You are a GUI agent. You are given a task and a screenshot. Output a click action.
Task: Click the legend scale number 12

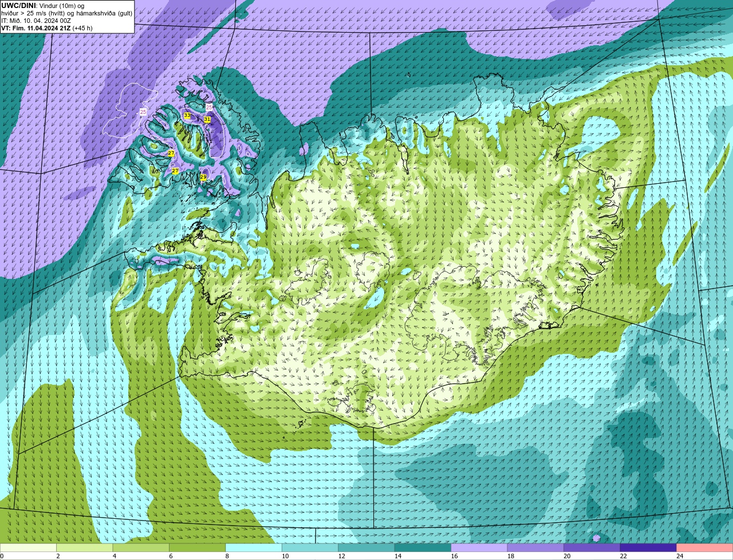point(341,556)
